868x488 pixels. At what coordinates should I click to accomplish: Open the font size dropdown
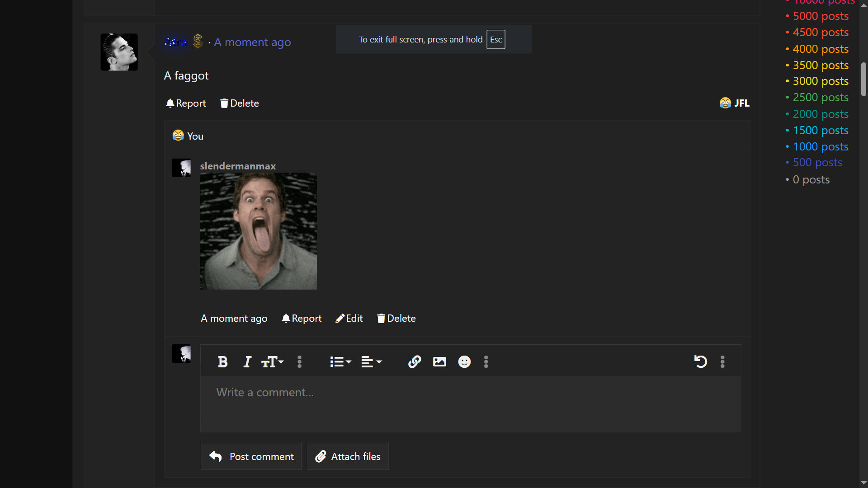pos(273,362)
